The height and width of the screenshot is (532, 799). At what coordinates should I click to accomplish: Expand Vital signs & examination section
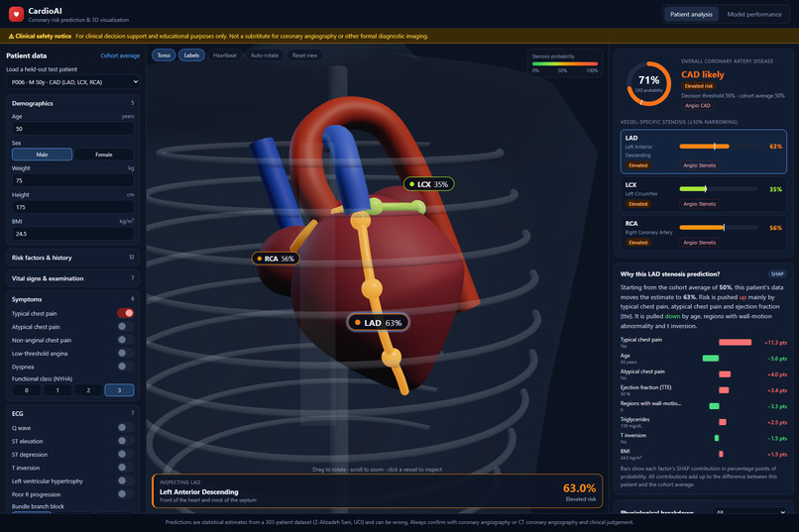click(73, 278)
